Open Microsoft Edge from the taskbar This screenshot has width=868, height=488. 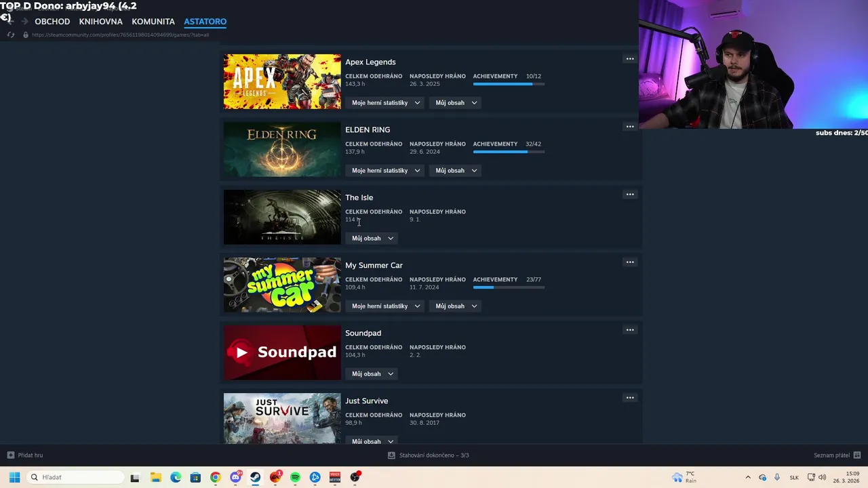(176, 477)
